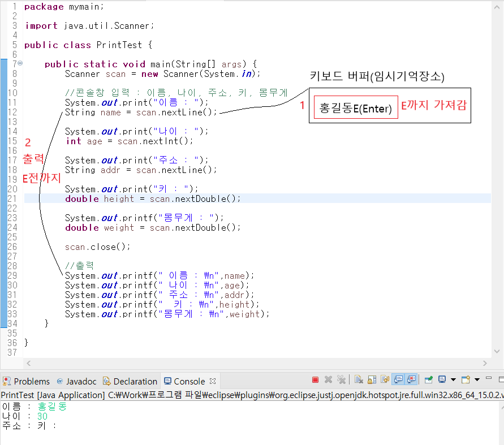
Task: Click the horizontal scrollbar right arrow
Action: coord(485,364)
